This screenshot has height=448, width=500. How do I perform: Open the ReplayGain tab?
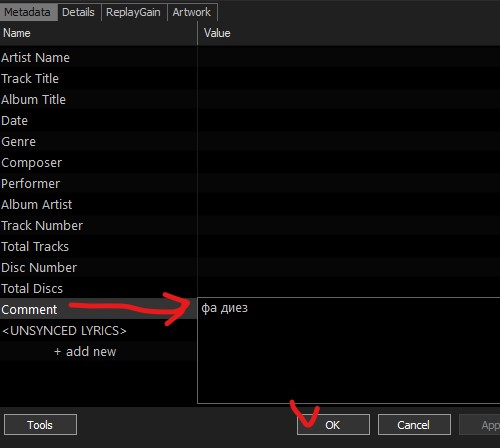pos(133,12)
